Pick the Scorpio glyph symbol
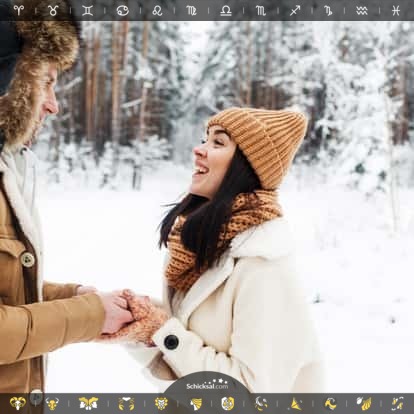 click(x=261, y=11)
